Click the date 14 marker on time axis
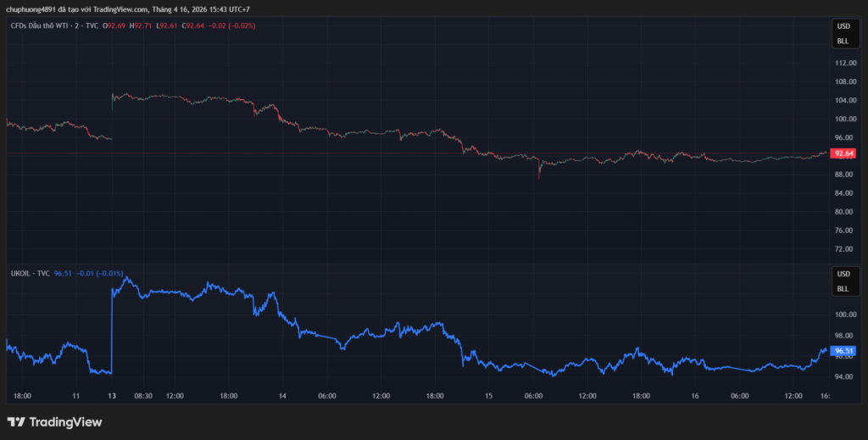Viewport: 868px width, 440px height. (282, 396)
